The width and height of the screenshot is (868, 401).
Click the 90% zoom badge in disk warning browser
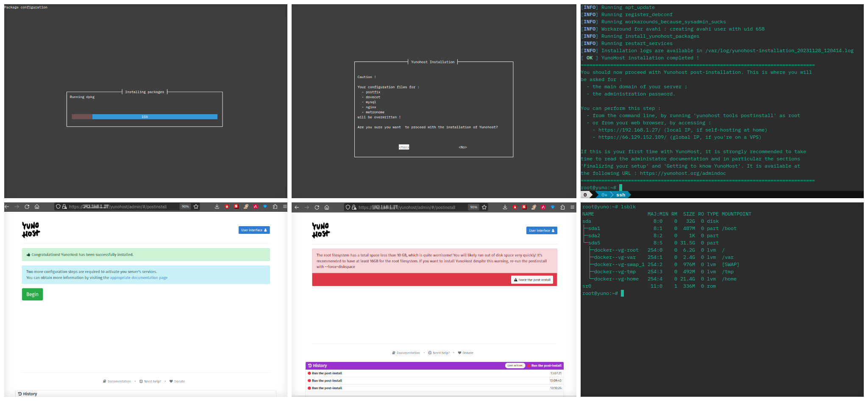[x=473, y=207]
